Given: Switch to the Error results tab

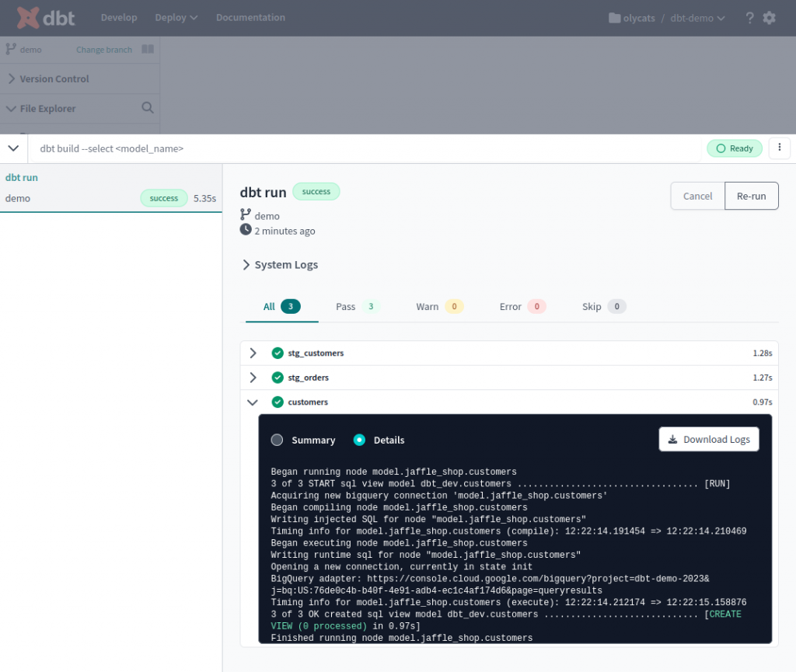Looking at the screenshot, I should pyautogui.click(x=522, y=306).
